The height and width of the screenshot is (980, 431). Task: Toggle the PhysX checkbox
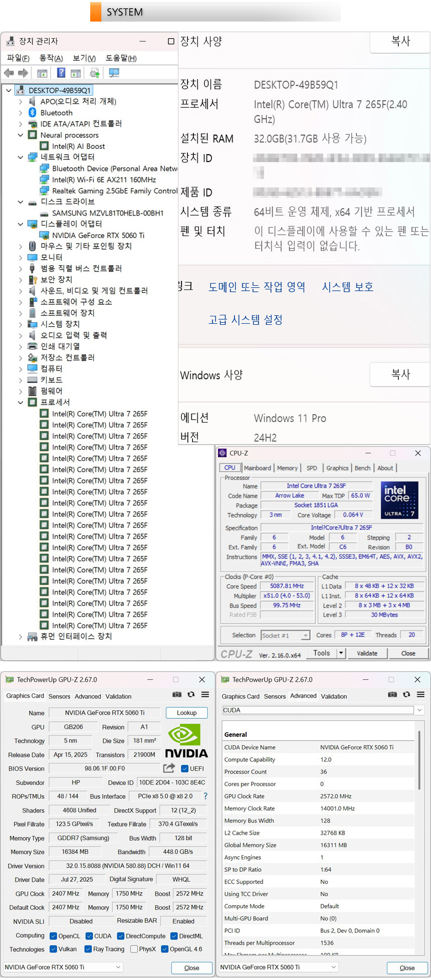[134, 949]
